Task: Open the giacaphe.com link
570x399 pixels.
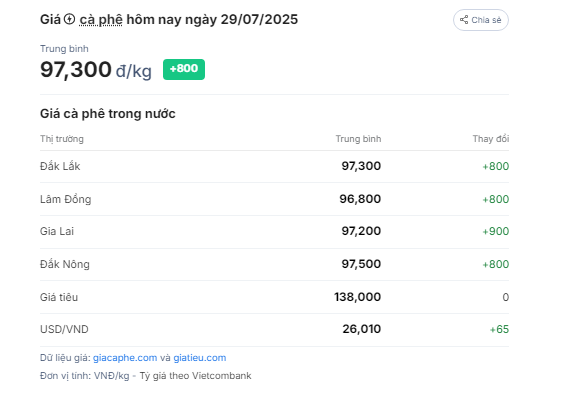Action: point(125,358)
